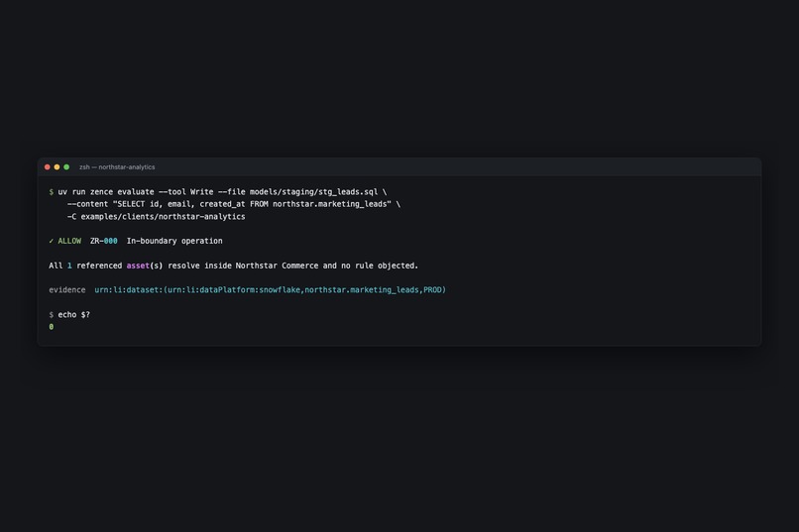
Task: Click the '--content "SELECT id, email...' line
Action: pos(234,204)
